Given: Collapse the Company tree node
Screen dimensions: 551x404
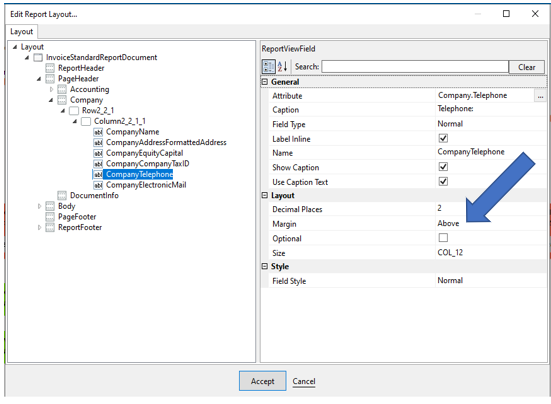Looking at the screenshot, I should click(51, 100).
